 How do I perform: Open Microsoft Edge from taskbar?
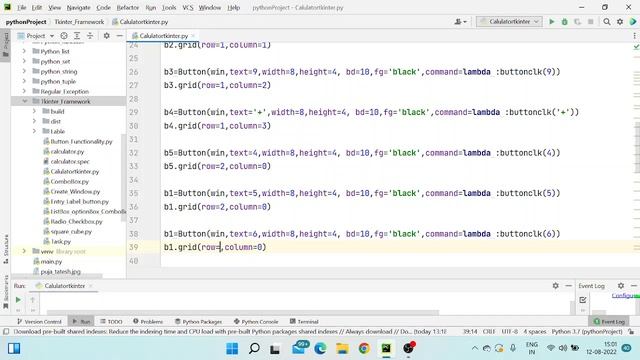click(320, 349)
